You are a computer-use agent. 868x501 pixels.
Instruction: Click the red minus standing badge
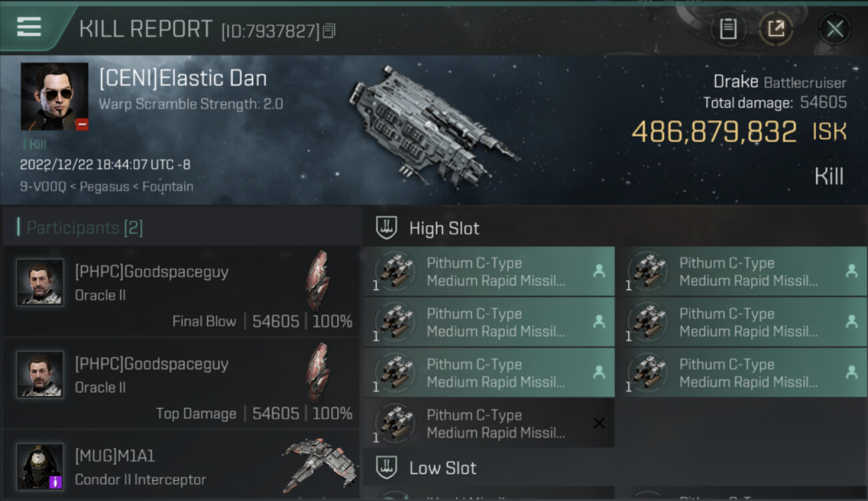click(x=81, y=124)
